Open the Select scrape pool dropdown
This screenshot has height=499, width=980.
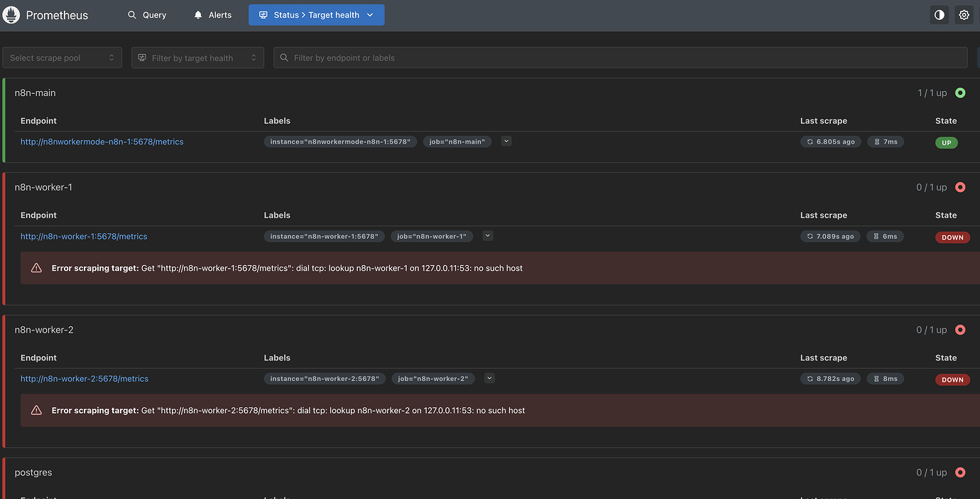(62, 58)
